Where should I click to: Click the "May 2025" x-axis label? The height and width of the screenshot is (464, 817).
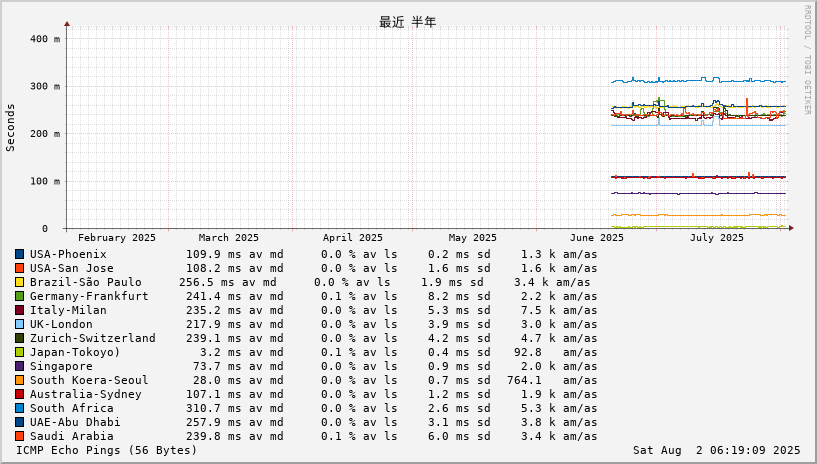[x=473, y=238]
